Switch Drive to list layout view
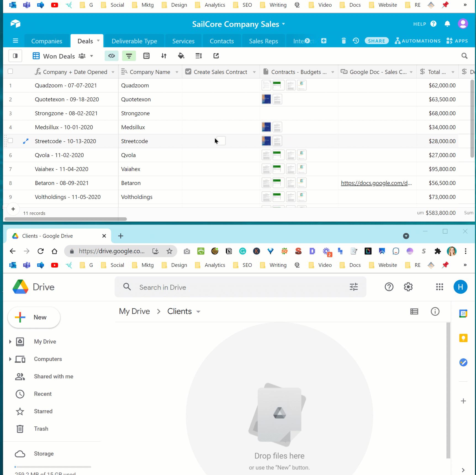This screenshot has width=476, height=475. pyautogui.click(x=414, y=312)
